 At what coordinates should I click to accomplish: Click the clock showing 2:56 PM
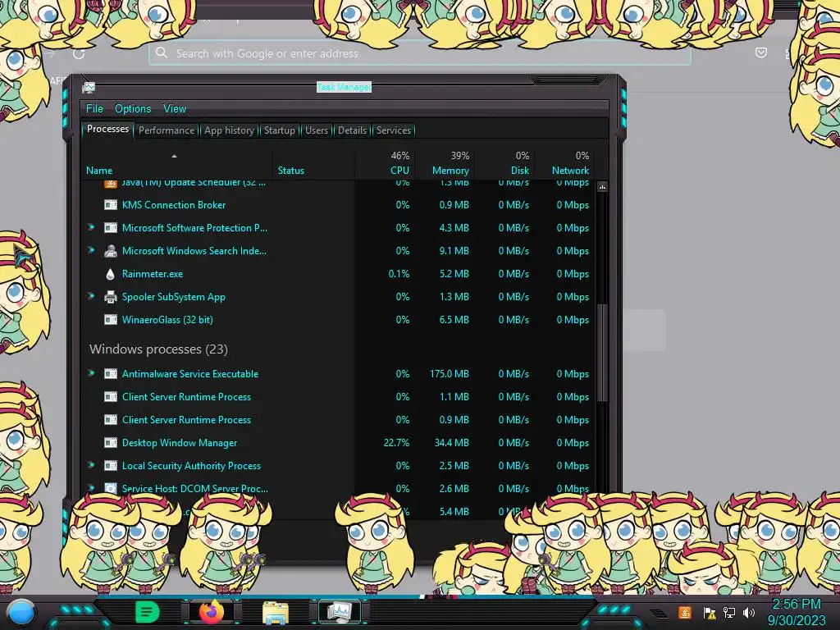click(x=796, y=605)
